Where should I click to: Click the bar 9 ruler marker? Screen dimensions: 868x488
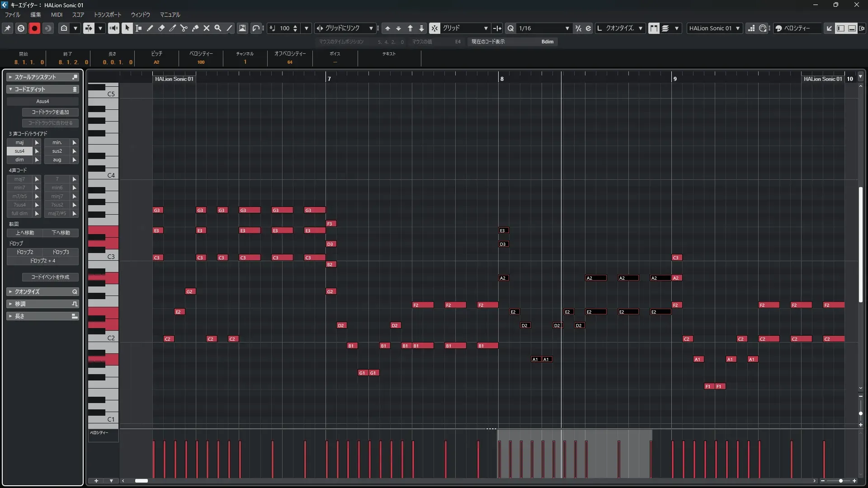point(675,79)
